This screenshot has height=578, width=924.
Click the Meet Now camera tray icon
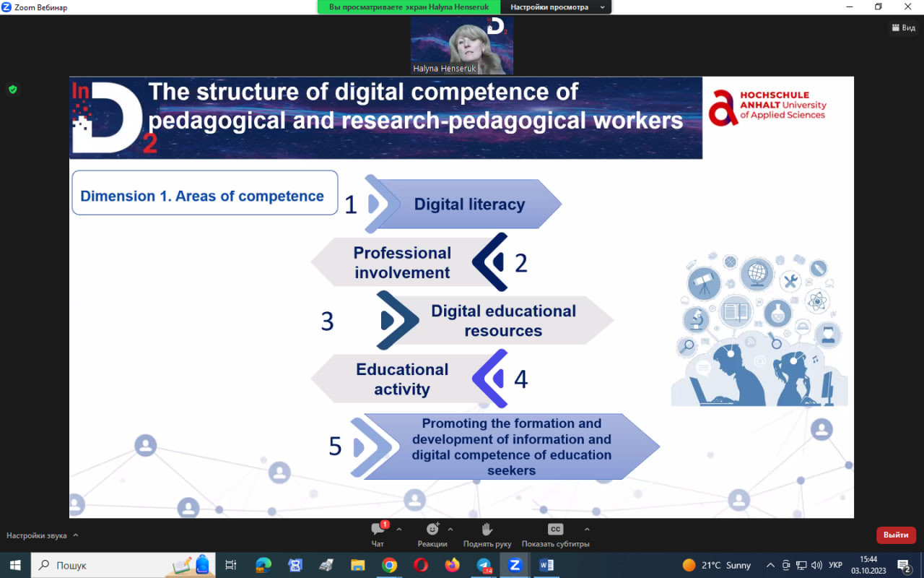pos(786,565)
